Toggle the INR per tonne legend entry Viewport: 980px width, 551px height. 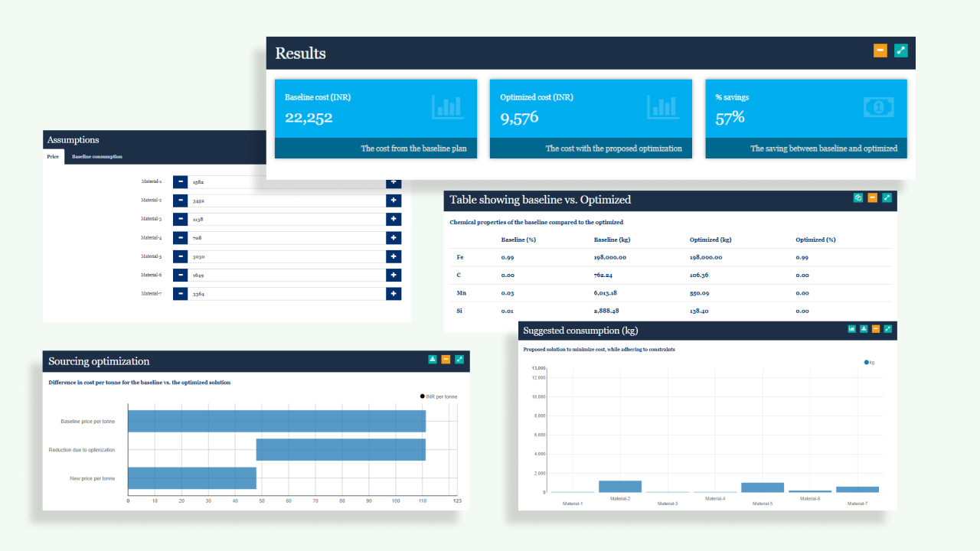(x=439, y=396)
